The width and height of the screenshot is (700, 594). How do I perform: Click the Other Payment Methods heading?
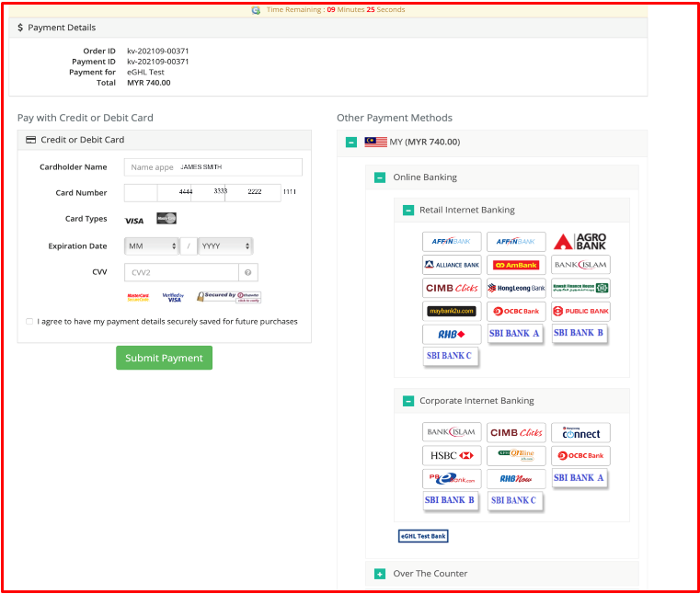coord(395,118)
